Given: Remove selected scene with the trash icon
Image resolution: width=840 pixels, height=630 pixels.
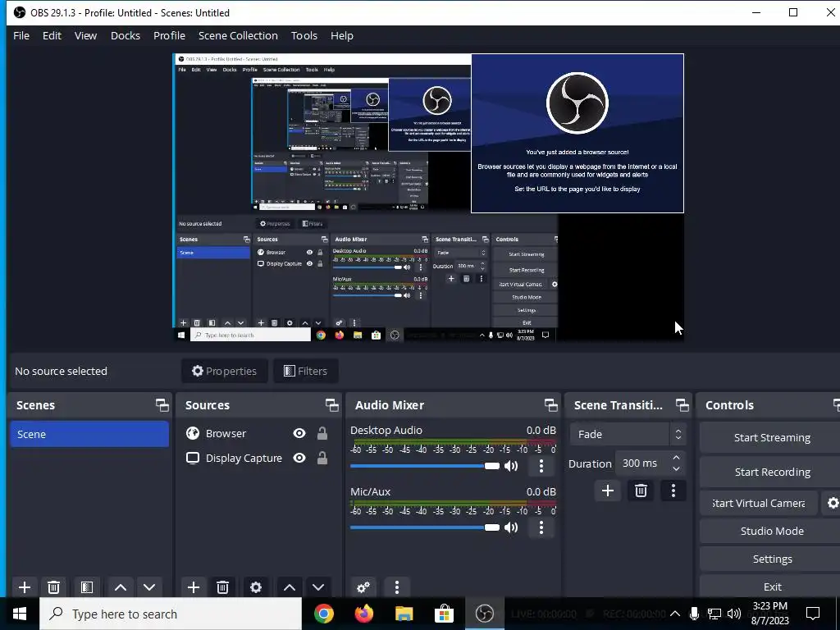Looking at the screenshot, I should tap(53, 587).
